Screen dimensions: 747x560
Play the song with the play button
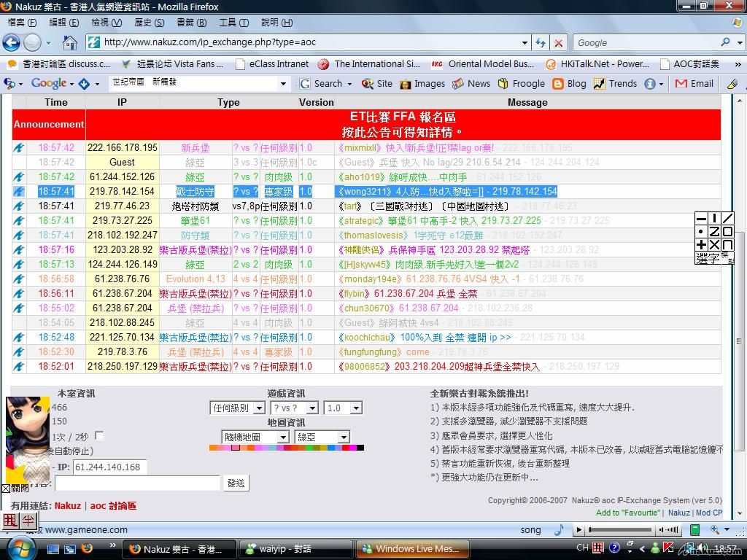(578, 529)
